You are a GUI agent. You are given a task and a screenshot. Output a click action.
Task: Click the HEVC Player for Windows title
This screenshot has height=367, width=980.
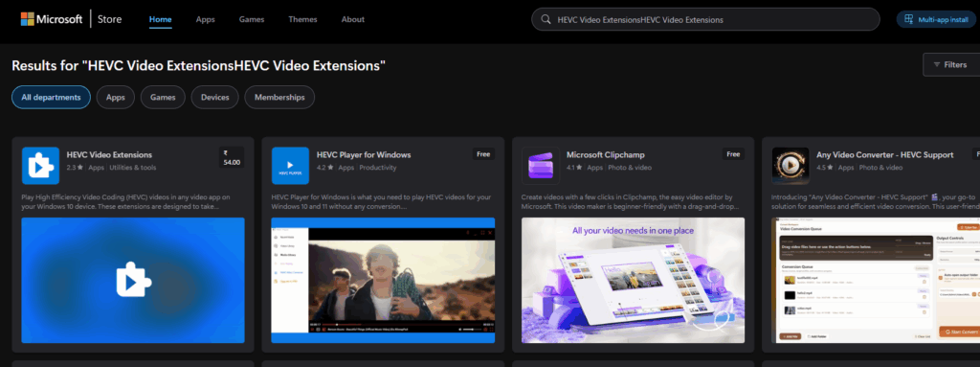pos(364,154)
